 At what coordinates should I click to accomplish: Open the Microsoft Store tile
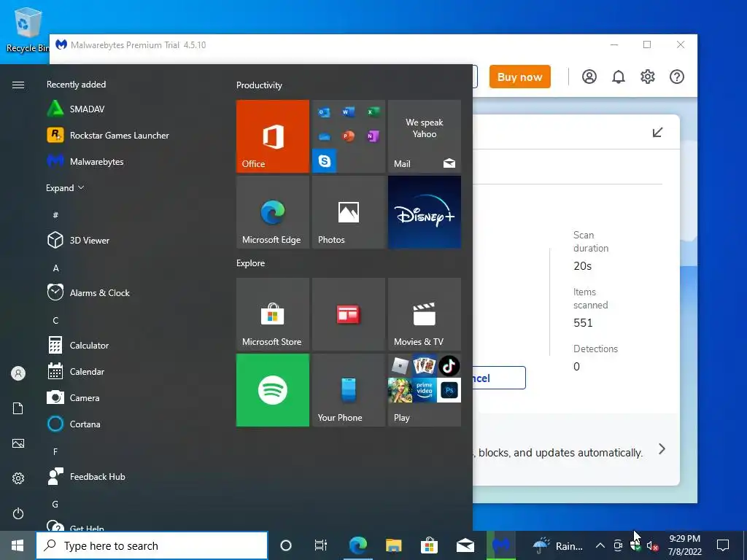coord(273,314)
